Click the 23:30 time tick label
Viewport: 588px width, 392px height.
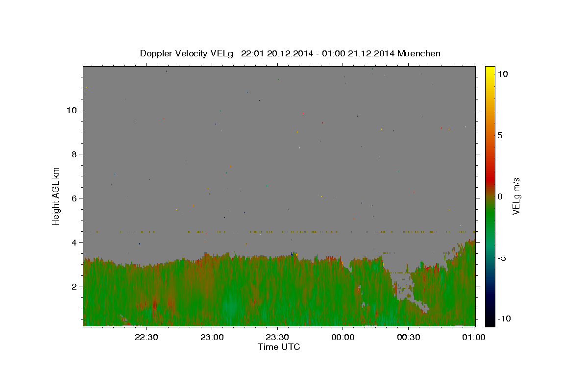pos(277,337)
